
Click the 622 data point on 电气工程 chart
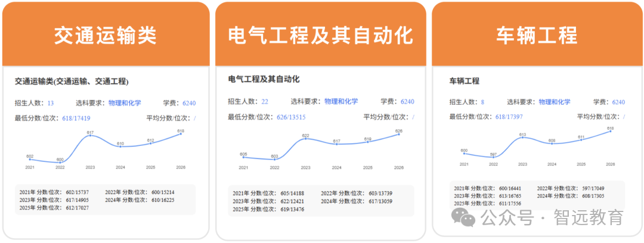click(305, 139)
